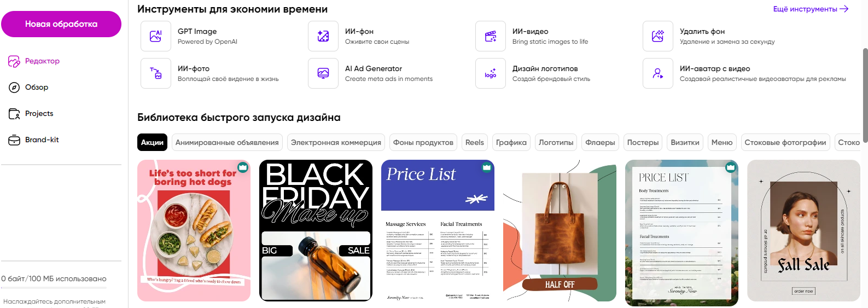The height and width of the screenshot is (308, 868).
Task: Select the Электронная коммерция category tab
Action: tap(336, 142)
